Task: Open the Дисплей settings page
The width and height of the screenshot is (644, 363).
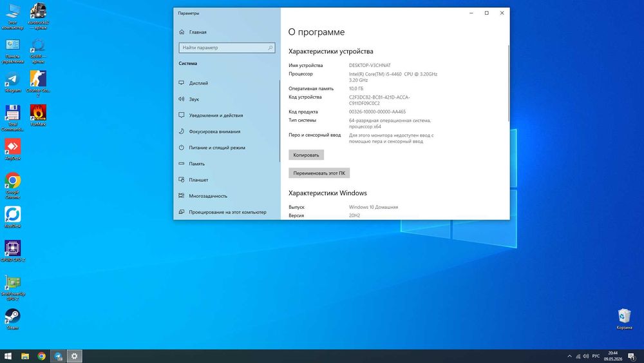Action: (227, 83)
